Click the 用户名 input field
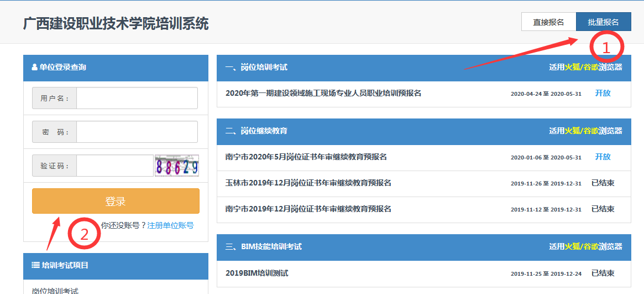Image resolution: width=644 pixels, height=294 pixels. coord(137,99)
